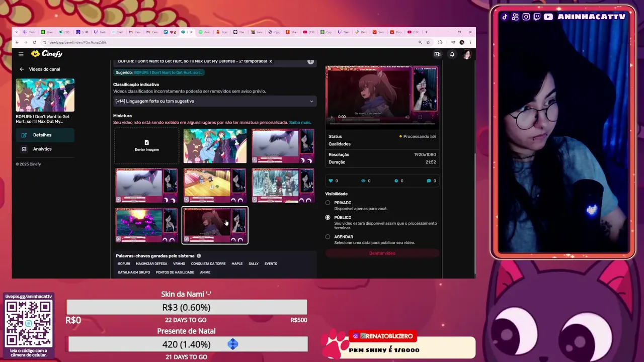Click the VRMMO keyword tag
644x362 pixels.
(x=179, y=263)
